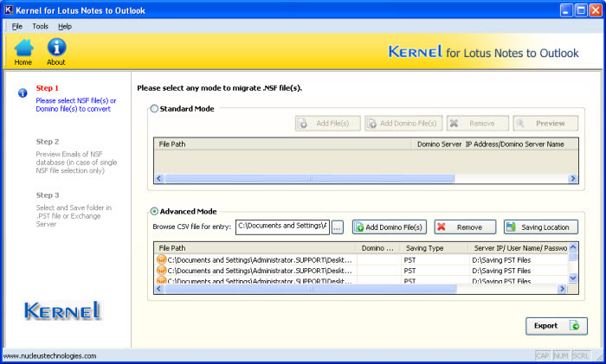Select the first NSF file row in Advanced list

[x=361, y=259]
